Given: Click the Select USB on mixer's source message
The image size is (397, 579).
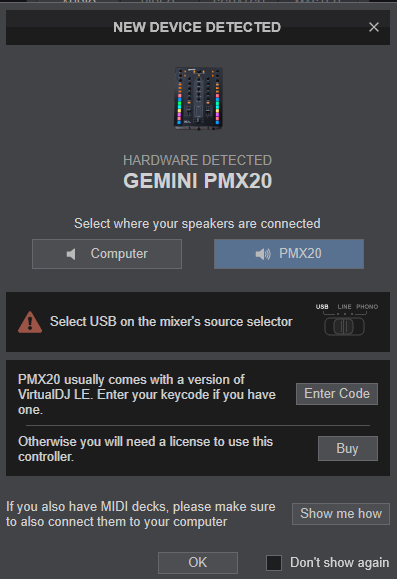Looking at the screenshot, I should coord(171,322).
